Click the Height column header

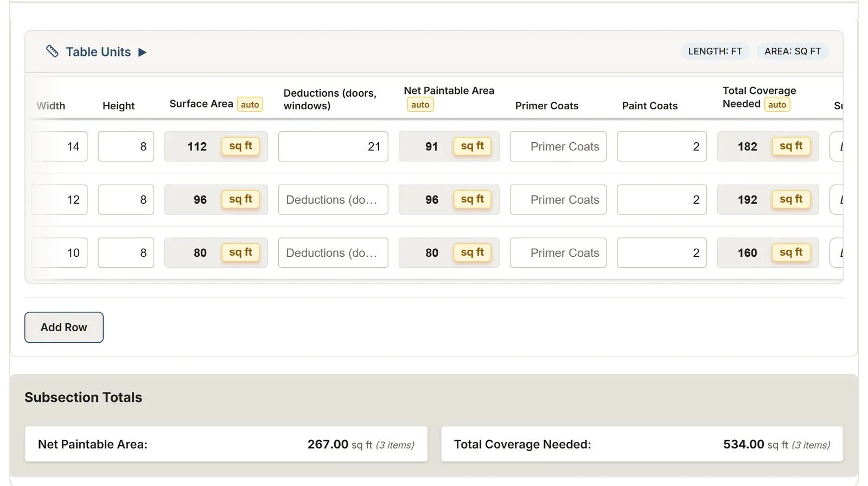[118, 106]
